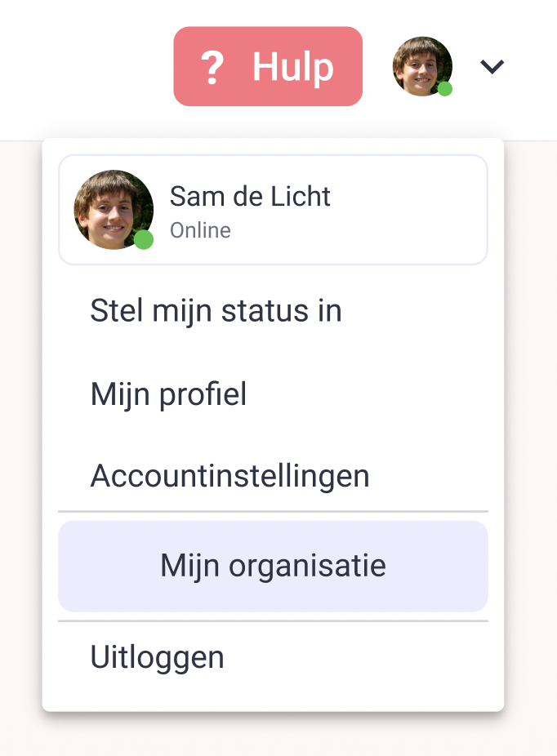
Task: Open the pink Hulp button
Action: coord(268,66)
